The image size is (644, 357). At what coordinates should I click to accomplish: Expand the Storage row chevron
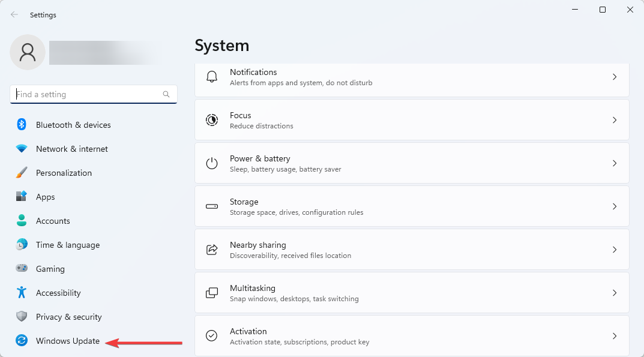pyautogui.click(x=615, y=206)
